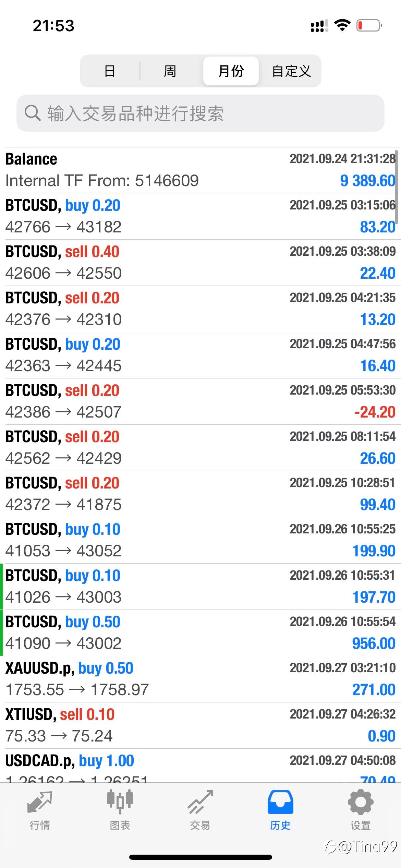Open the losing trade showing -24.20
Viewport: 401px width, 868px height.
click(x=200, y=401)
